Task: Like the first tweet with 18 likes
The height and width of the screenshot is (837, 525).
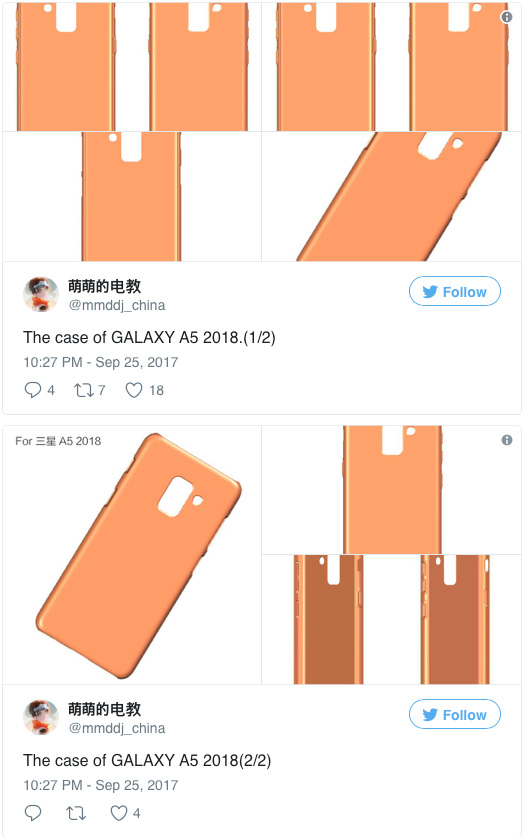Action: 134,390
